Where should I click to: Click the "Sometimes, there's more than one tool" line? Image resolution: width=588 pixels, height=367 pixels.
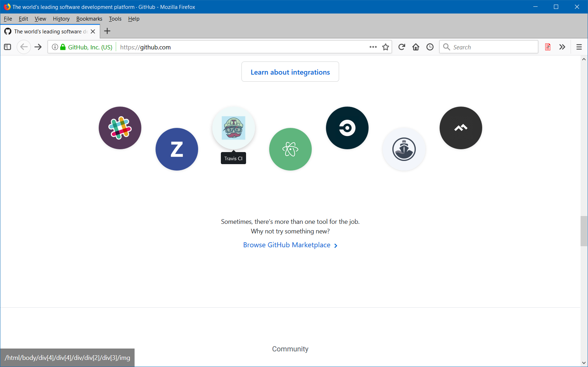(x=290, y=222)
